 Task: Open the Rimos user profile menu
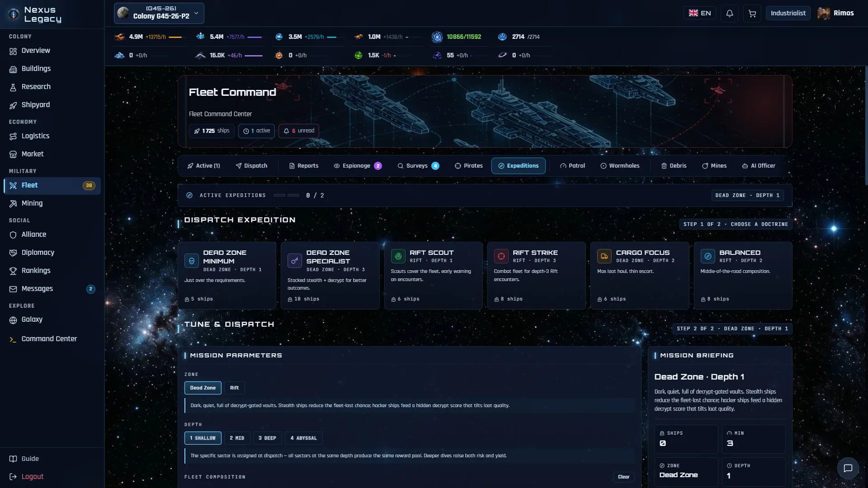[x=836, y=13]
